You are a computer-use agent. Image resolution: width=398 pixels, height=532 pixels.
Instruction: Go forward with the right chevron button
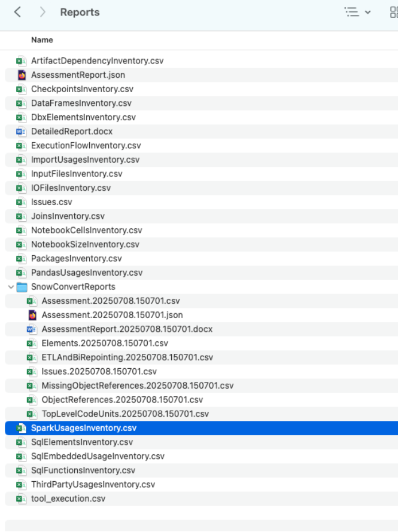coord(42,12)
